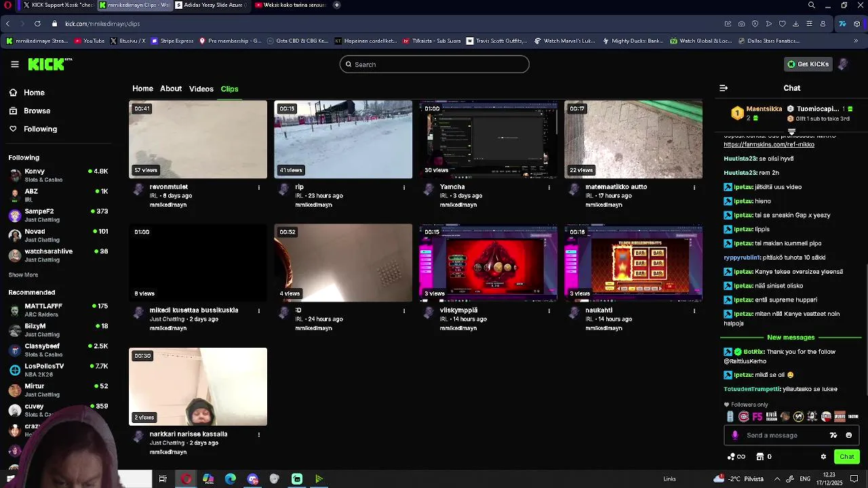Open the hamburger sidebar menu
Viewport: 868px width, 488px height.
(x=15, y=64)
